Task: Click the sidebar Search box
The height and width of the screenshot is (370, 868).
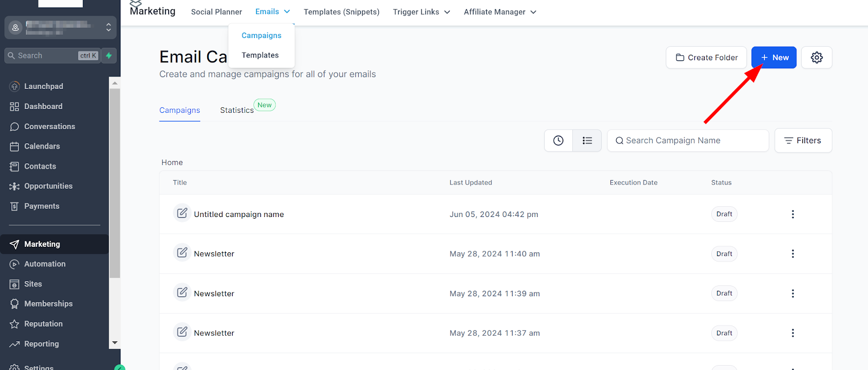Action: click(x=52, y=55)
